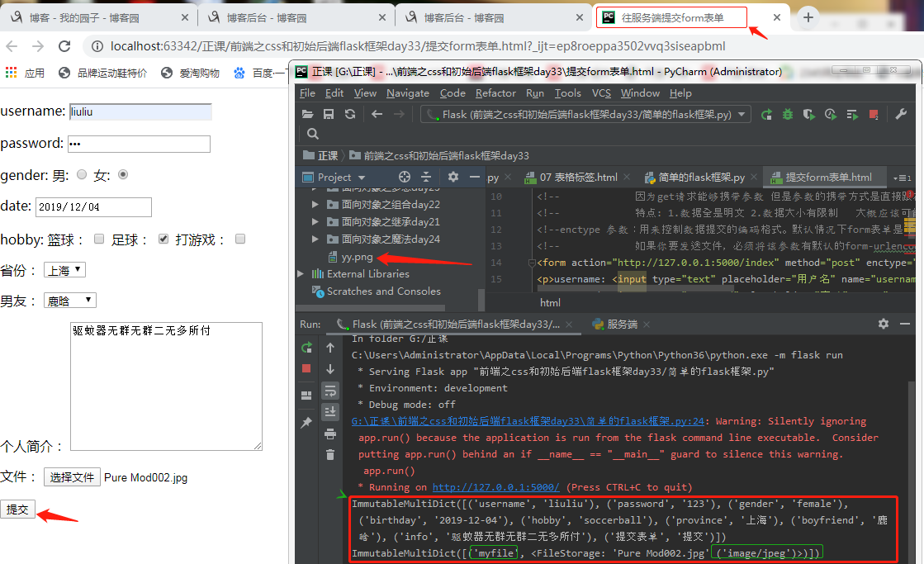Image resolution: width=924 pixels, height=564 pixels.
Task: Synchronize files with PyCharm toolbar refresh icon
Action: (x=350, y=114)
